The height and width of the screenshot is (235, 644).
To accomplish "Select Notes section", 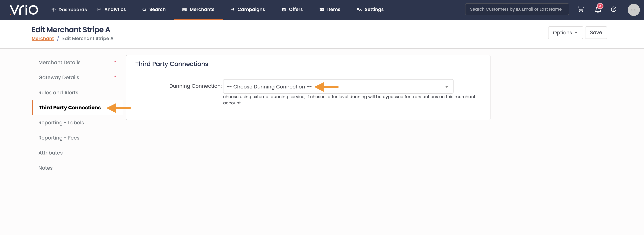I will pos(77,168).
